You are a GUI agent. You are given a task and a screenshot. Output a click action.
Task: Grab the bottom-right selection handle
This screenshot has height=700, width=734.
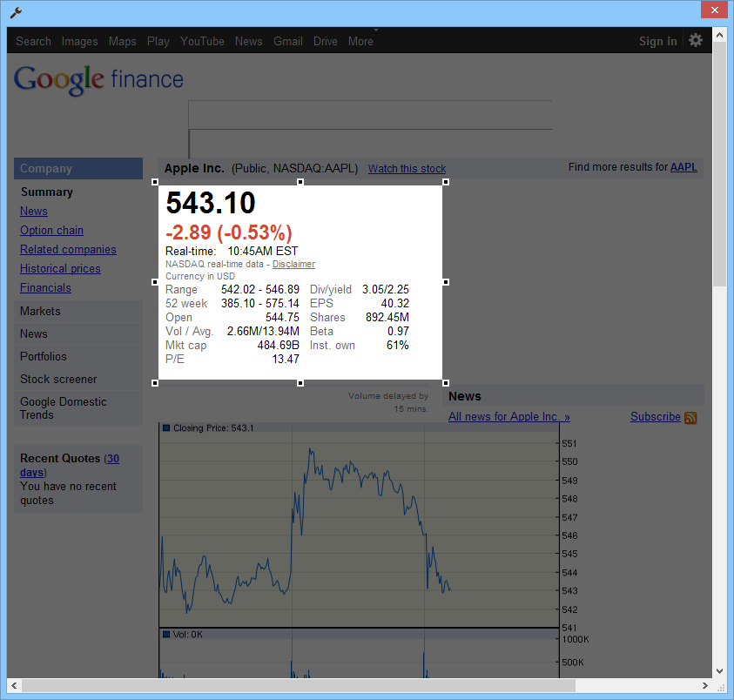click(x=446, y=383)
